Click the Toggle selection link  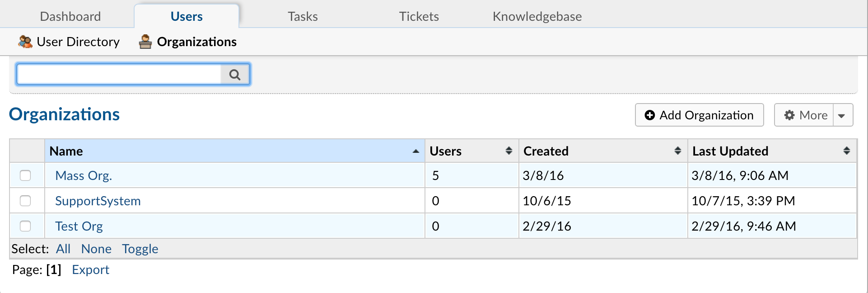click(140, 249)
